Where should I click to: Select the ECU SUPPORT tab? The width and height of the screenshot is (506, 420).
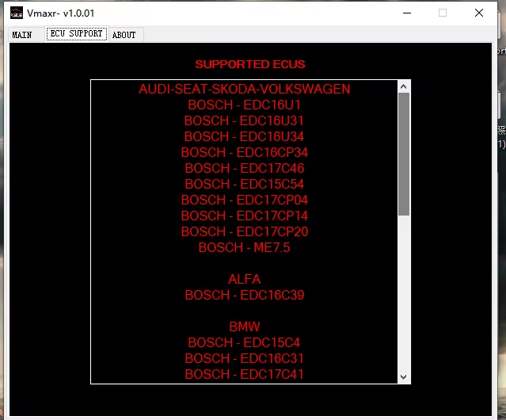pos(76,34)
